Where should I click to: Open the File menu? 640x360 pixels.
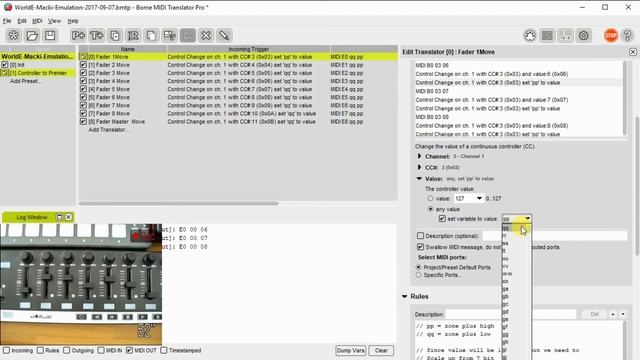[7, 21]
